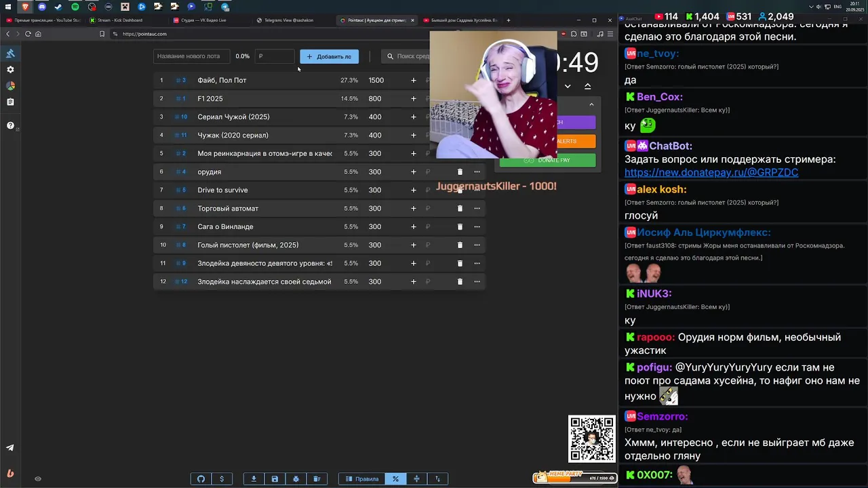Focus the new lot amount ruble field

[x=275, y=56]
